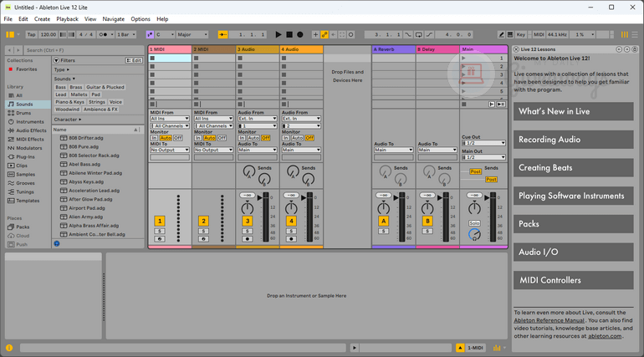Screen dimensions: 644x357
Task: Adjust track 4 Send A knob
Action: click(x=293, y=171)
